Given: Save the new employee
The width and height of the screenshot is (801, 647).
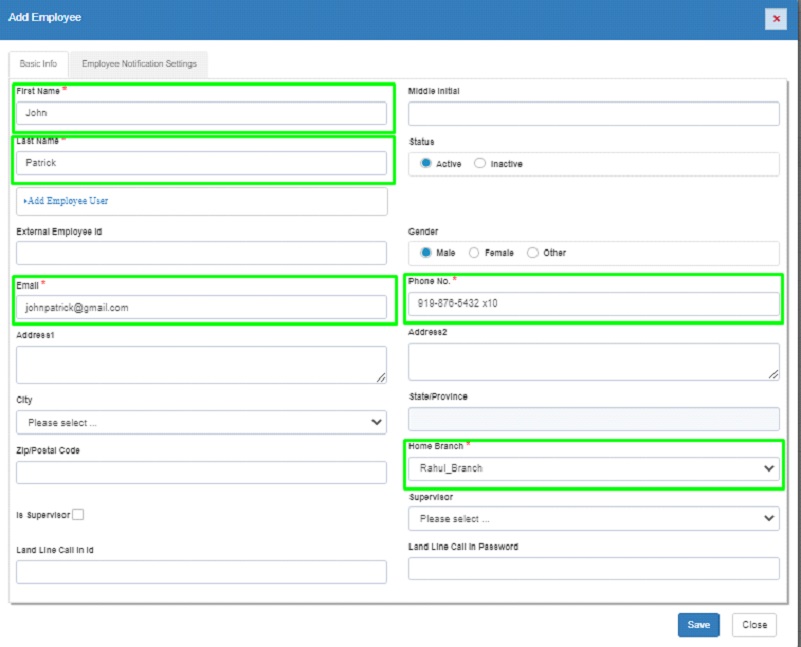Looking at the screenshot, I should tap(698, 625).
